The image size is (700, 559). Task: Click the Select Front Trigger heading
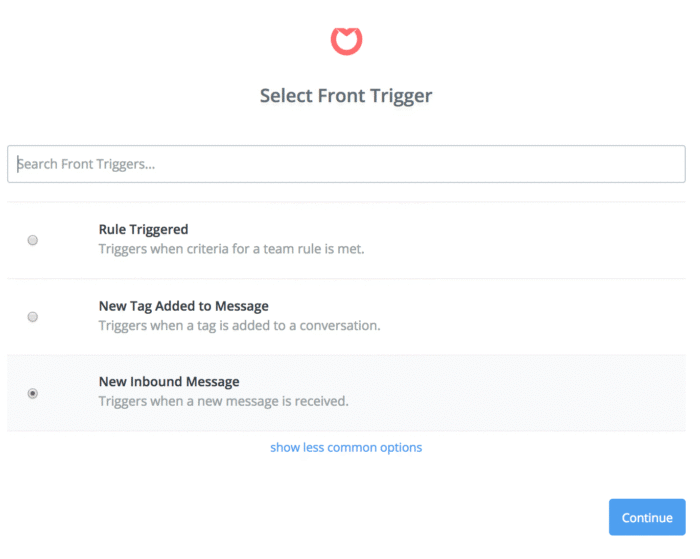[x=346, y=96]
